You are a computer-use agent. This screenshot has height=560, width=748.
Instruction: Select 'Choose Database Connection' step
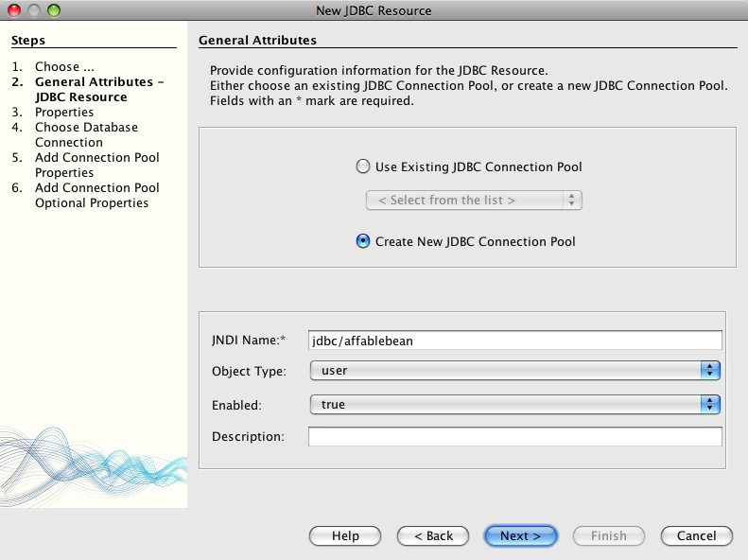tap(86, 134)
